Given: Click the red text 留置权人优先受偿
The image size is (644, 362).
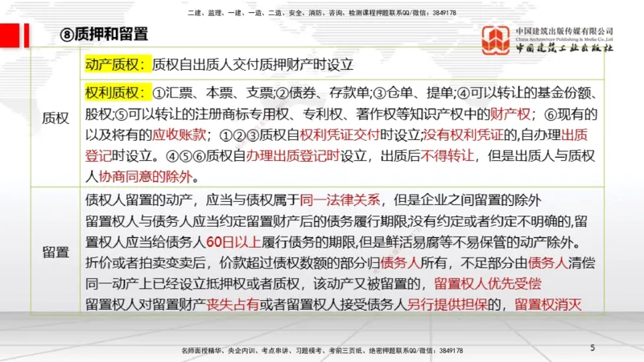Looking at the screenshot, I should (x=488, y=284).
